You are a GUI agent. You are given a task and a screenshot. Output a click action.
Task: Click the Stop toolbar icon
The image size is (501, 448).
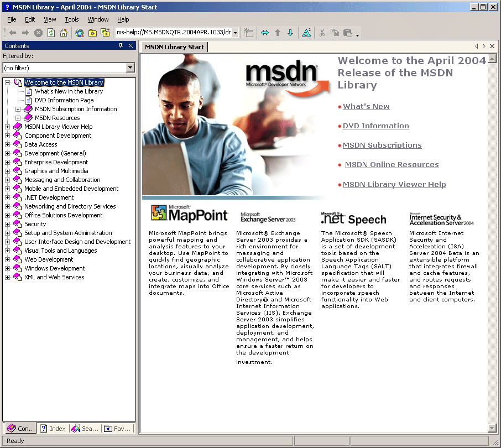coord(38,33)
